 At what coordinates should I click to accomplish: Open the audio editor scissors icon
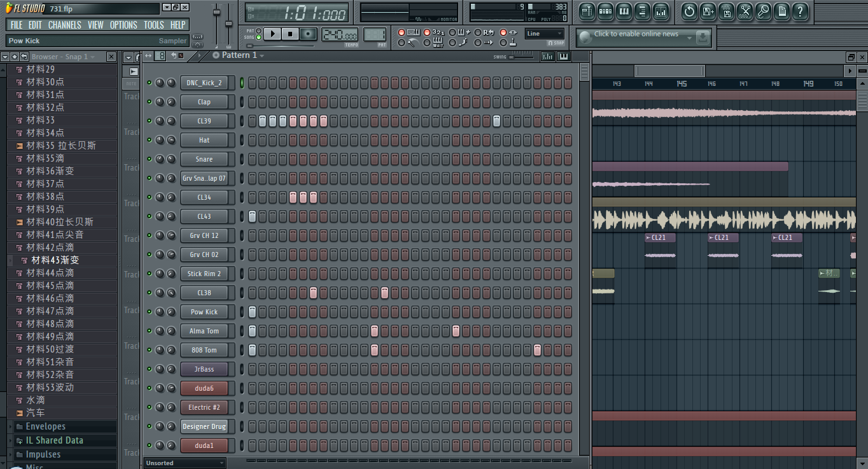tap(745, 11)
